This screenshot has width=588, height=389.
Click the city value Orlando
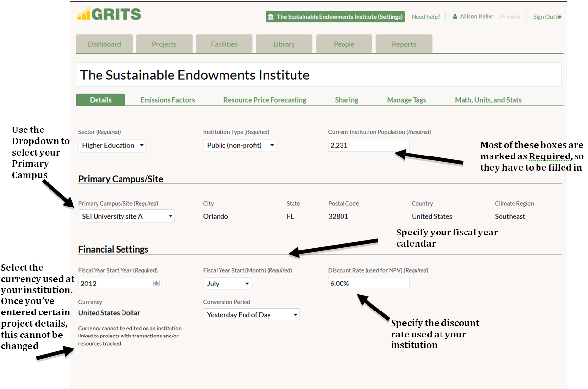[216, 216]
